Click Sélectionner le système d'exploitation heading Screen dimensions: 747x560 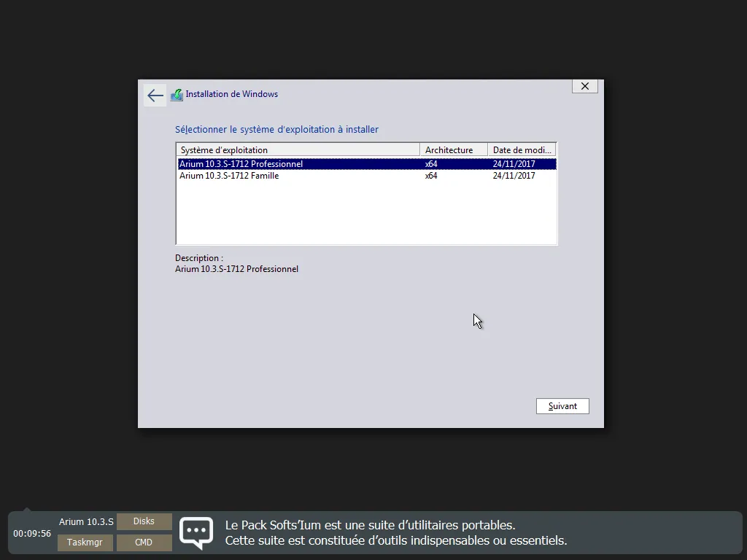(276, 130)
